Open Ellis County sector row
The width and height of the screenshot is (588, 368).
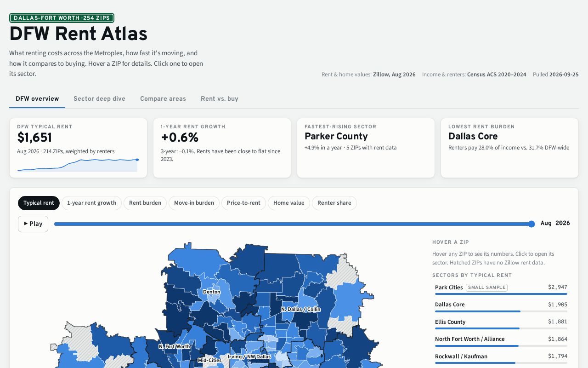(501, 323)
